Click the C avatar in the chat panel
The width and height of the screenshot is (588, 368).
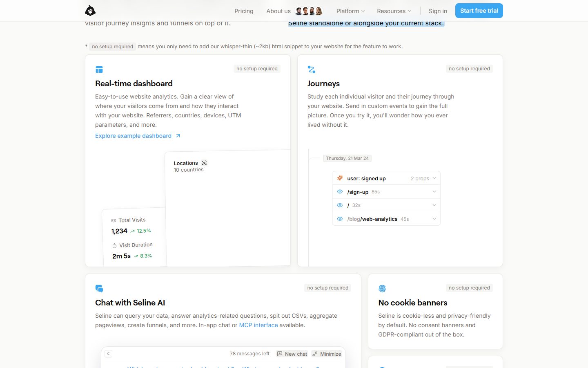[x=108, y=354]
